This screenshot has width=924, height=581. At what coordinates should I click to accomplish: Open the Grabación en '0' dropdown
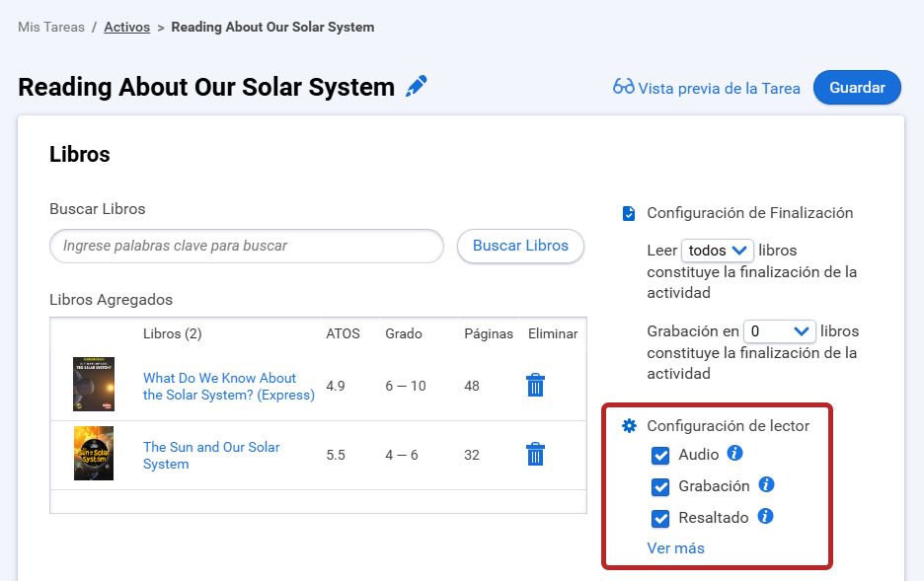[780, 331]
